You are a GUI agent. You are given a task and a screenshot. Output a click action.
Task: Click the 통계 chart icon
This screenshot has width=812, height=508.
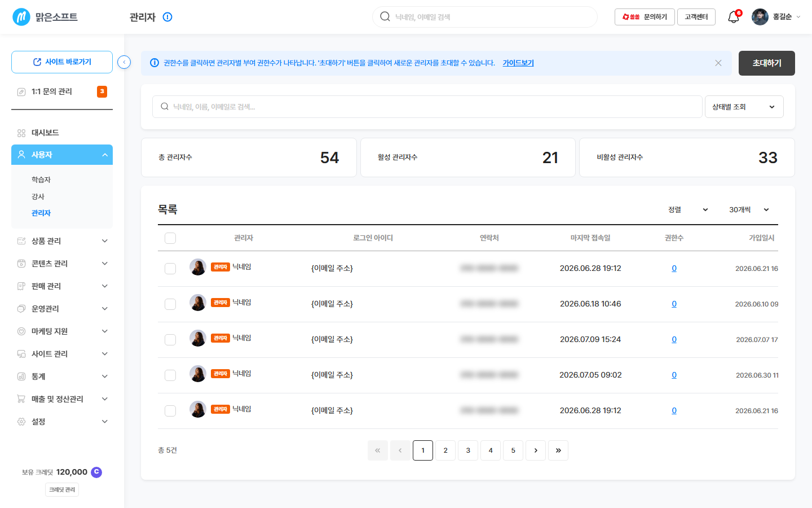[x=21, y=376]
